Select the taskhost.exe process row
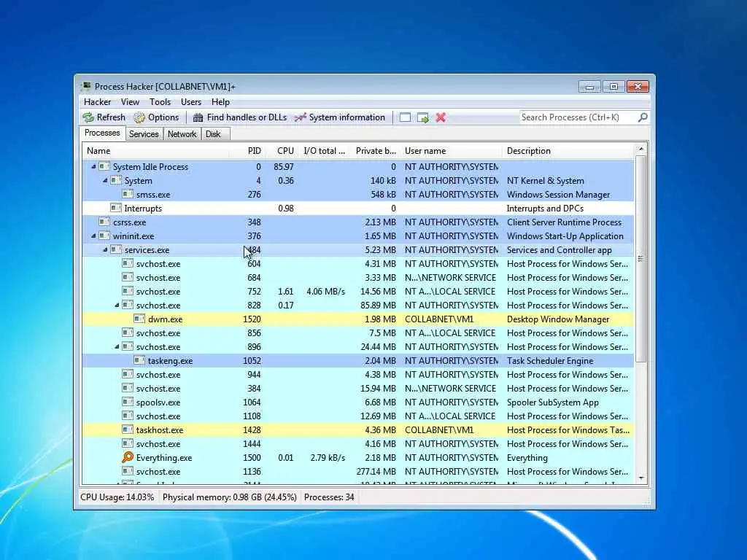 [x=358, y=429]
